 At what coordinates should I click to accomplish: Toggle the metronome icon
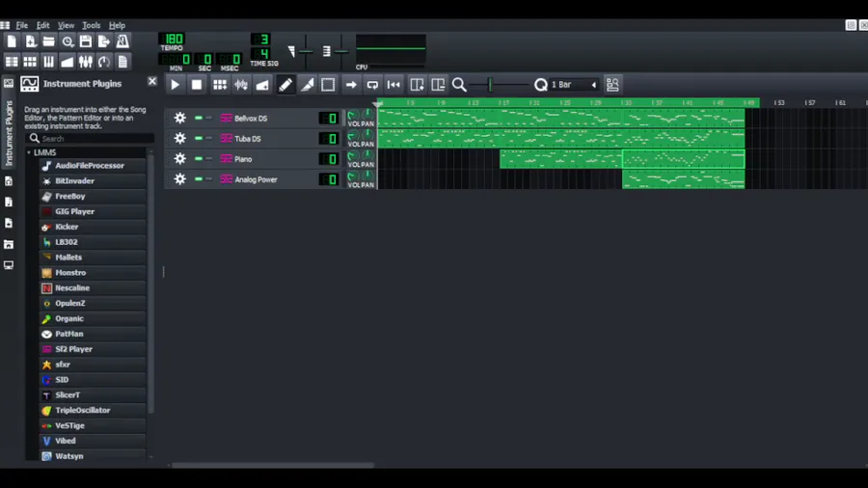pyautogui.click(x=122, y=41)
